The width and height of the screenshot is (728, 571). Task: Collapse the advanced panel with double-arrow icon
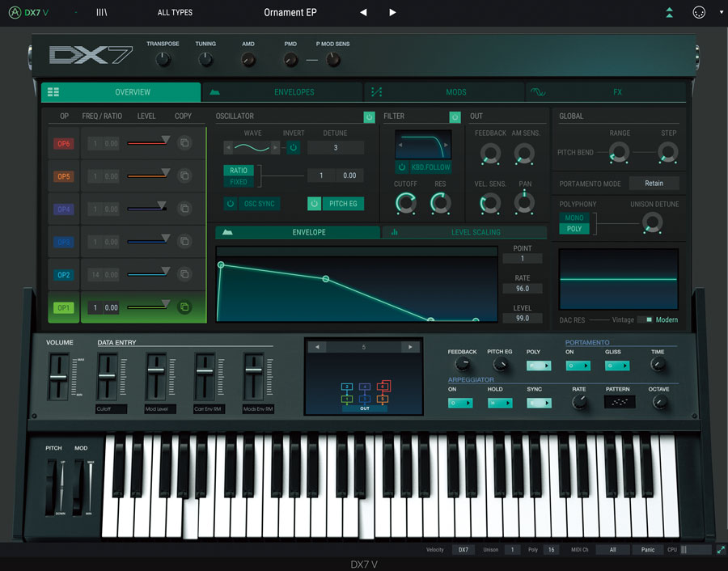point(669,12)
